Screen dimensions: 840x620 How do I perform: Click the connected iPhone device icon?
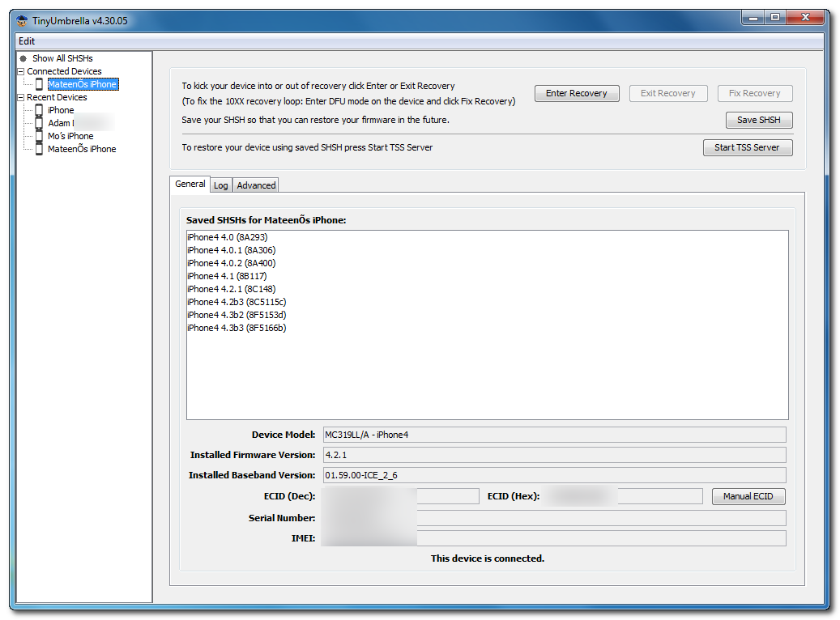(x=39, y=84)
